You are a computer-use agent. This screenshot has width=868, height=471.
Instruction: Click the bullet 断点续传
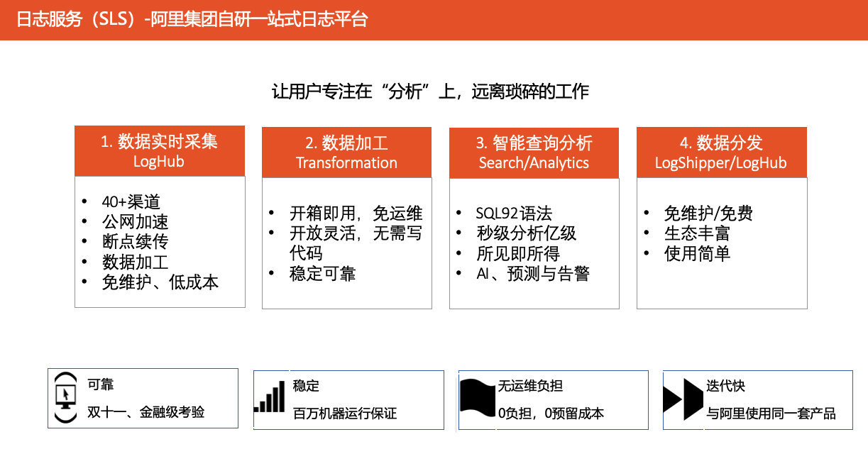click(135, 242)
